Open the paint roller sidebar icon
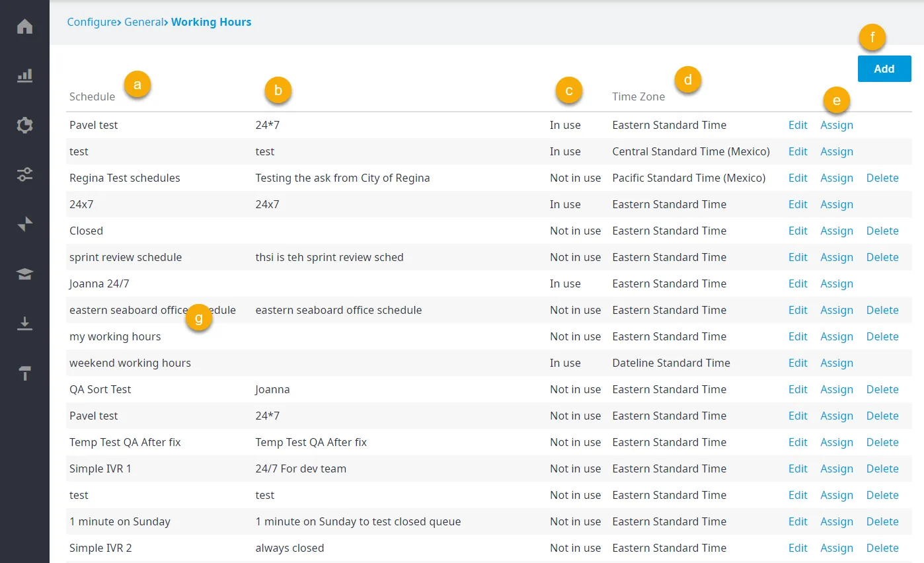This screenshot has height=563, width=924. point(24,373)
